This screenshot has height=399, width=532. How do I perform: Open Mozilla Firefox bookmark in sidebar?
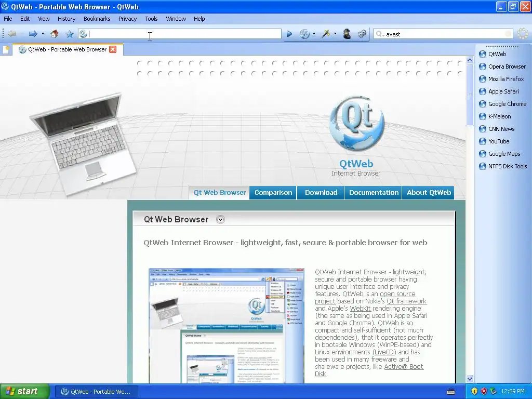[x=501, y=79]
